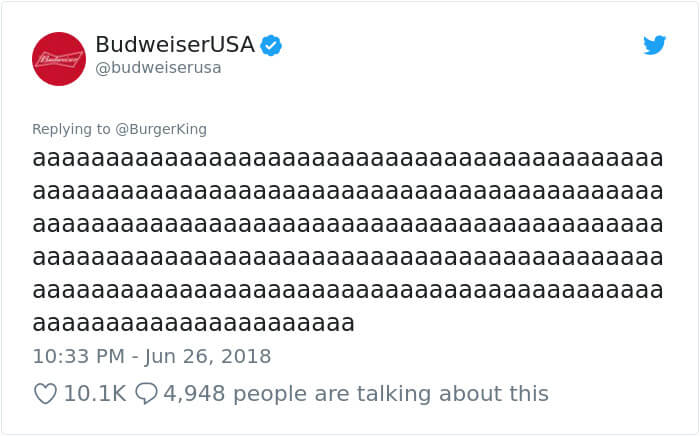Click the 'Replying to' label
700x436 pixels.
[x=71, y=129]
